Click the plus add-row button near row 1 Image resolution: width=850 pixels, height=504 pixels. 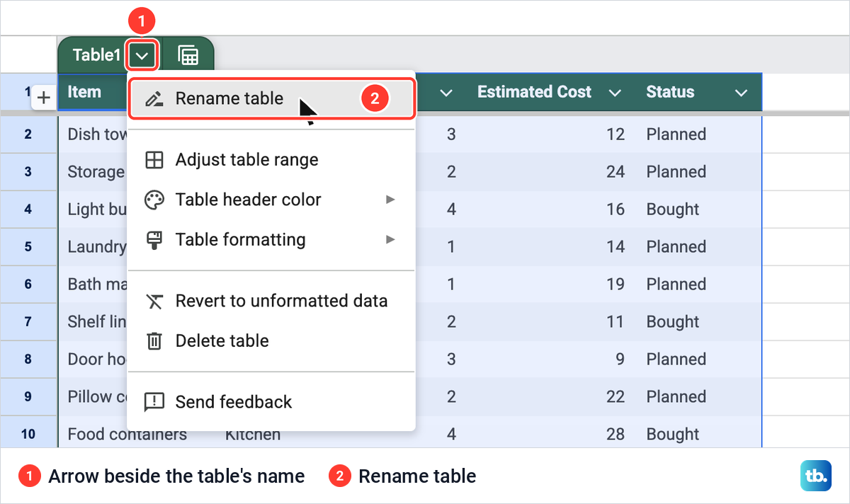coord(43,98)
